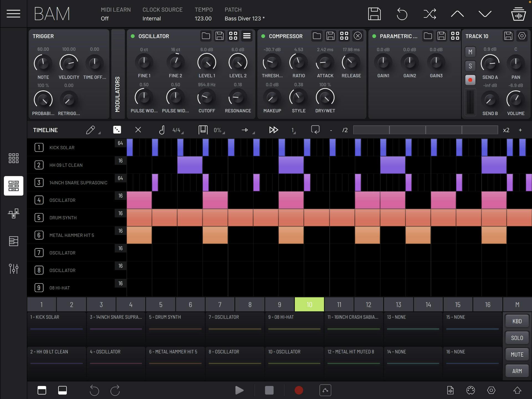
Task: Click the dice randomize tool in the timeline
Action: click(117, 129)
